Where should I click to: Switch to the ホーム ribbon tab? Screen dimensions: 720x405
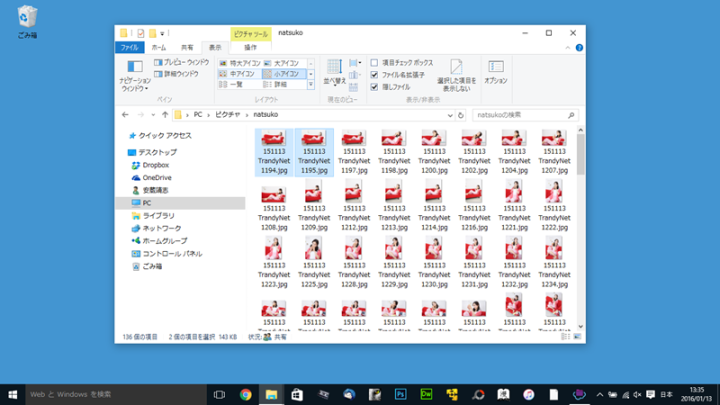159,47
